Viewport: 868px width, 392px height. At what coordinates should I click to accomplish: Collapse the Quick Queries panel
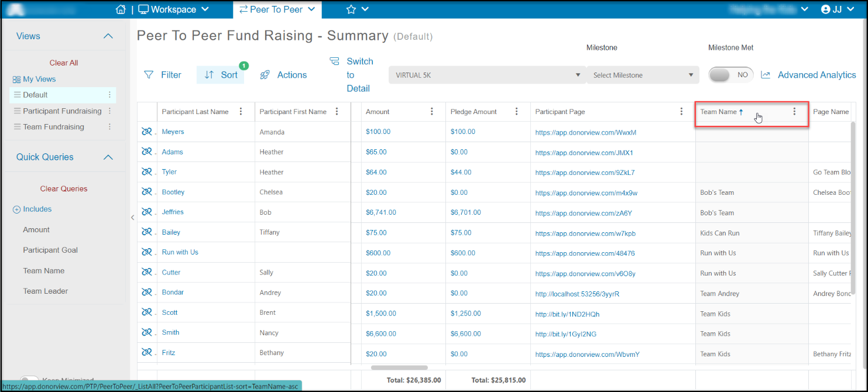(108, 157)
